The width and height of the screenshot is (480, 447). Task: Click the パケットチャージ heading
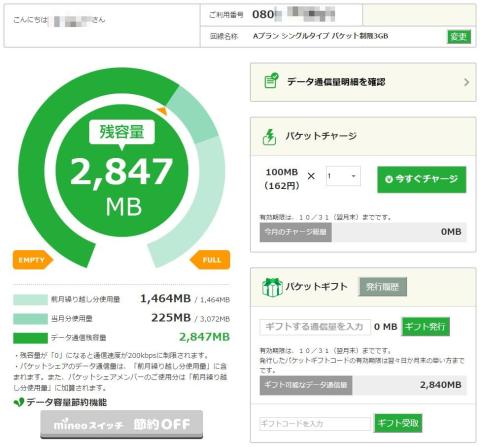click(321, 136)
